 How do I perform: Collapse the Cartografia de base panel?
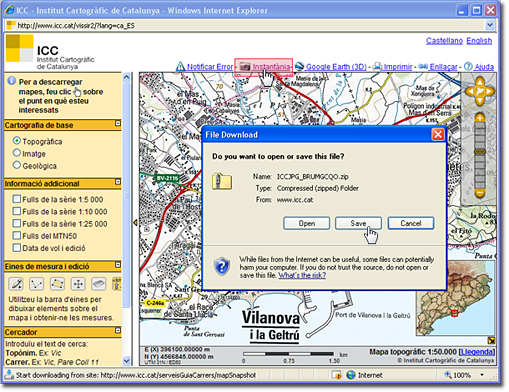click(118, 123)
